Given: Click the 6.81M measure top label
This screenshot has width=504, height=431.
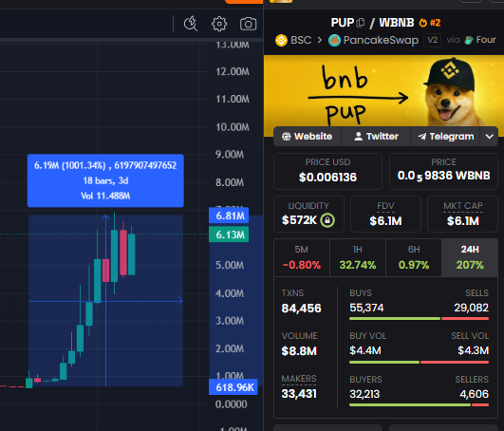Looking at the screenshot, I should pyautogui.click(x=229, y=215).
